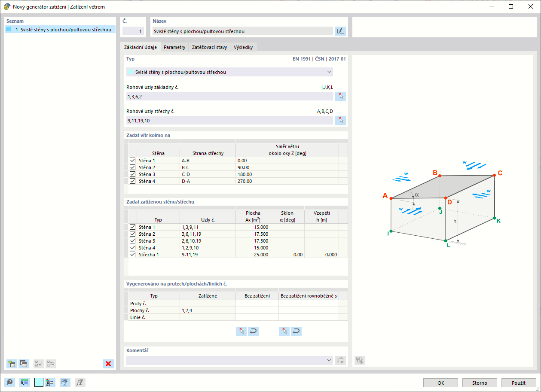The image size is (541, 392).
Task: Open the Zatěžovací stavy tab
Action: 209,47
